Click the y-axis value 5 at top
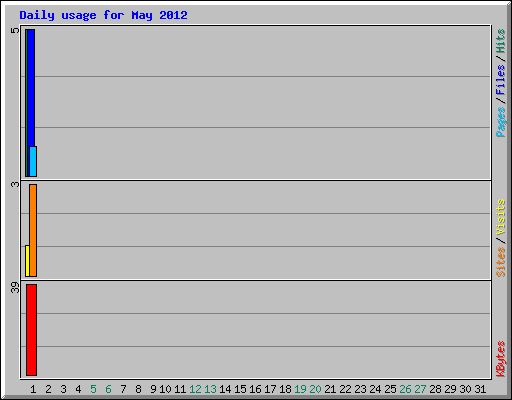 pos(15,30)
